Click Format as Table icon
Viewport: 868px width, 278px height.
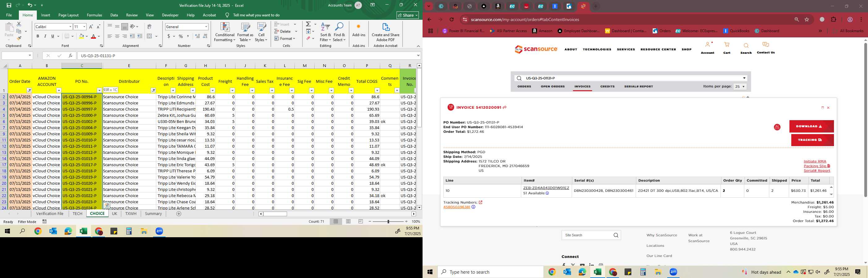tap(245, 32)
